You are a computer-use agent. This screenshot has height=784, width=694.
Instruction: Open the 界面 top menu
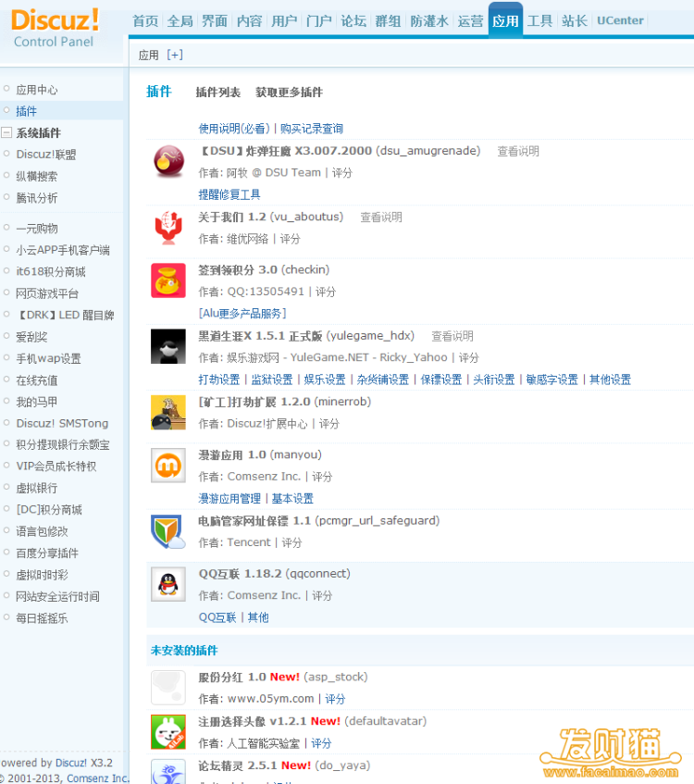(215, 21)
